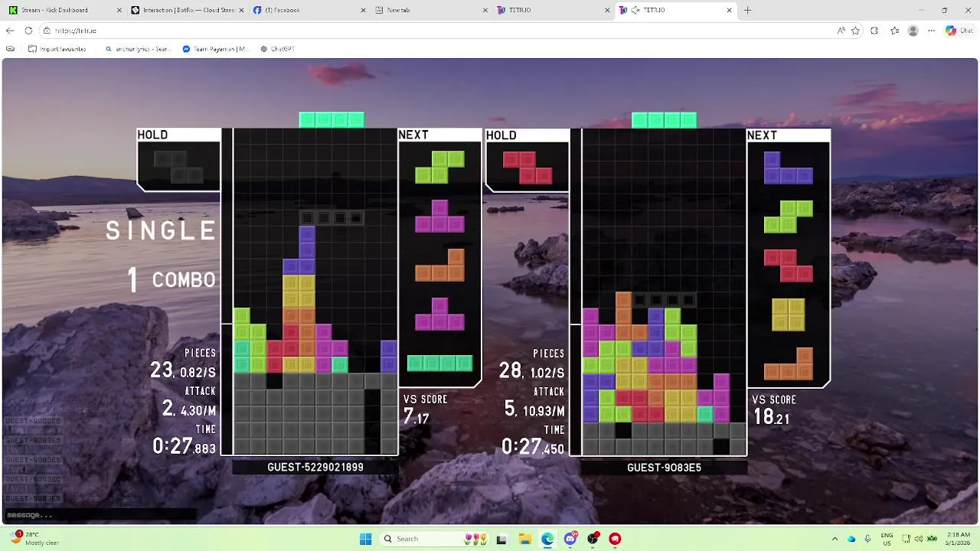
Task: Open Team Payaman bookmark
Action: pyautogui.click(x=216, y=48)
